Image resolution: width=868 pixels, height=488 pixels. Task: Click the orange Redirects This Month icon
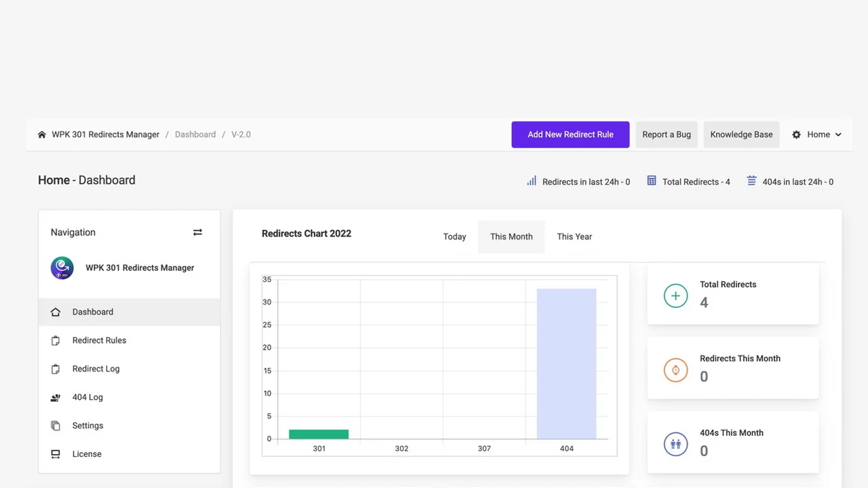pyautogui.click(x=676, y=370)
